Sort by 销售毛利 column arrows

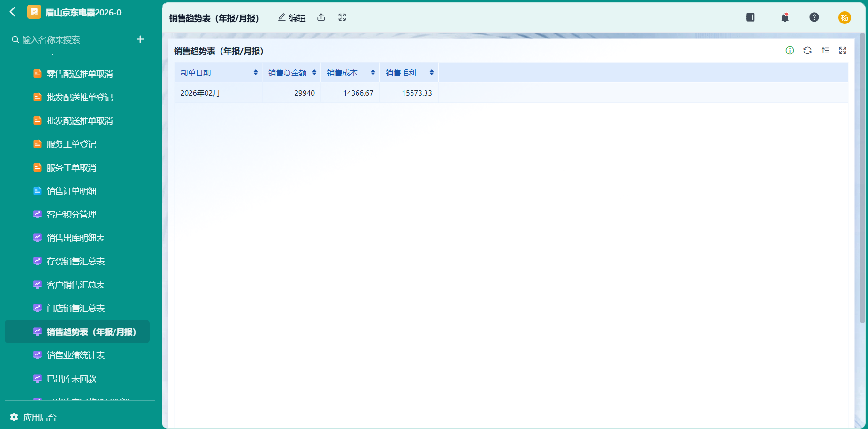pos(432,72)
